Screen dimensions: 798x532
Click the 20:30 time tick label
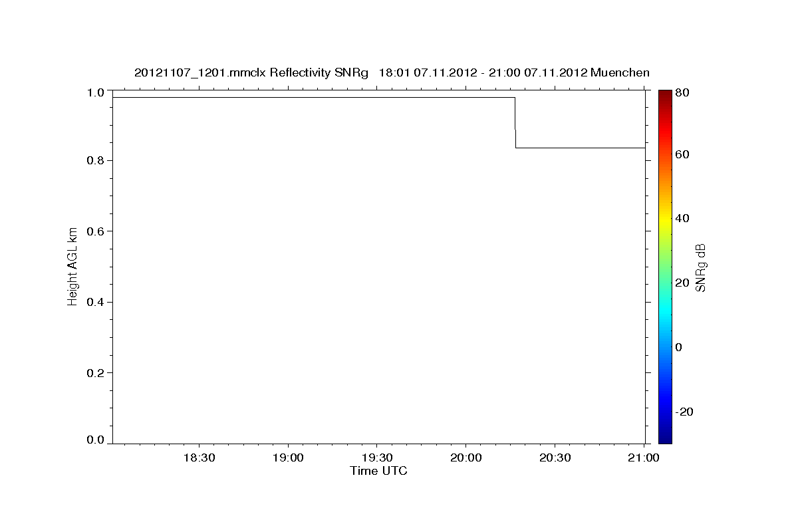pos(555,458)
